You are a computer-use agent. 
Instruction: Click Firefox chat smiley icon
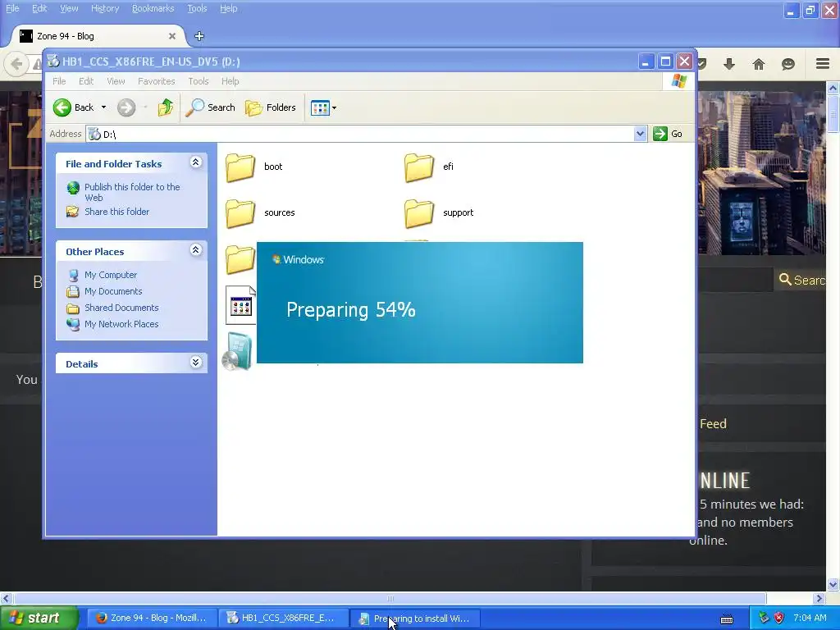click(x=788, y=64)
